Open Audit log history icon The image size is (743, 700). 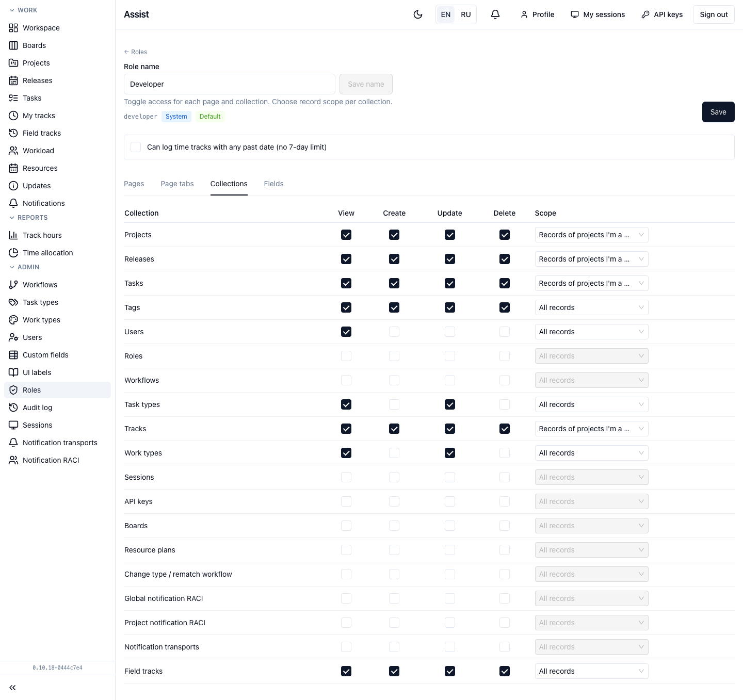(x=13, y=408)
